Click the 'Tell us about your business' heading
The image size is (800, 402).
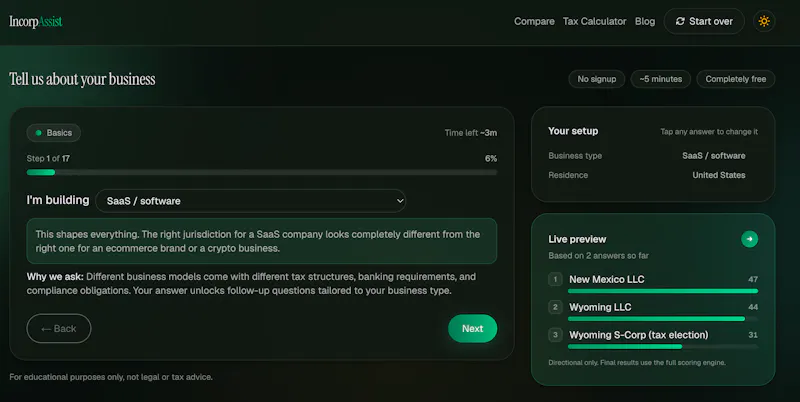click(x=82, y=79)
